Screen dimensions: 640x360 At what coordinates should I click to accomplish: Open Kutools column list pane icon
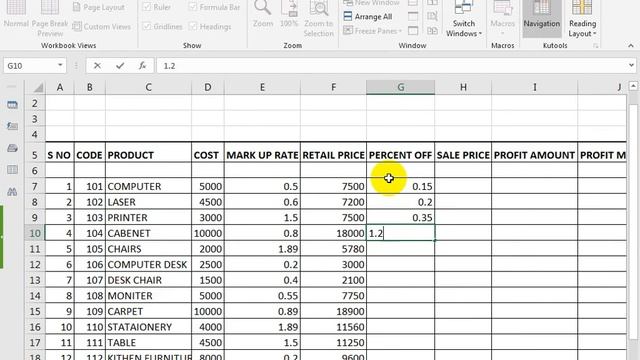12,169
